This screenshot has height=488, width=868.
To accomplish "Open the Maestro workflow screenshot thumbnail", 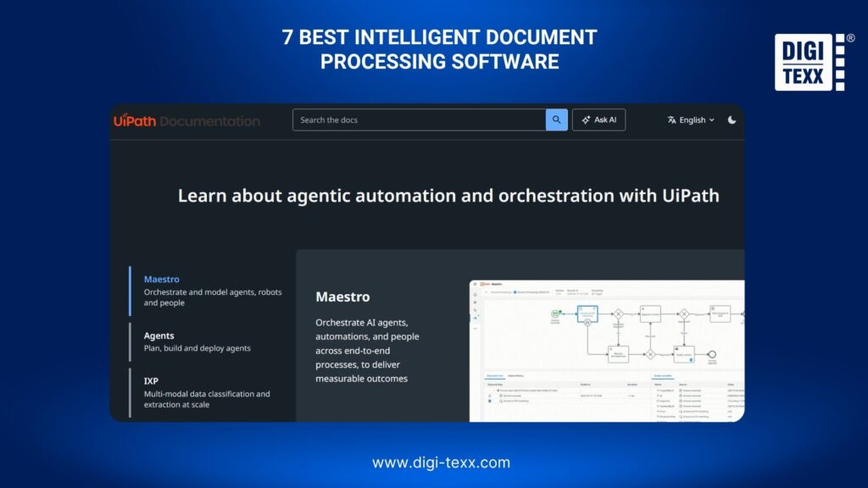I will [607, 351].
